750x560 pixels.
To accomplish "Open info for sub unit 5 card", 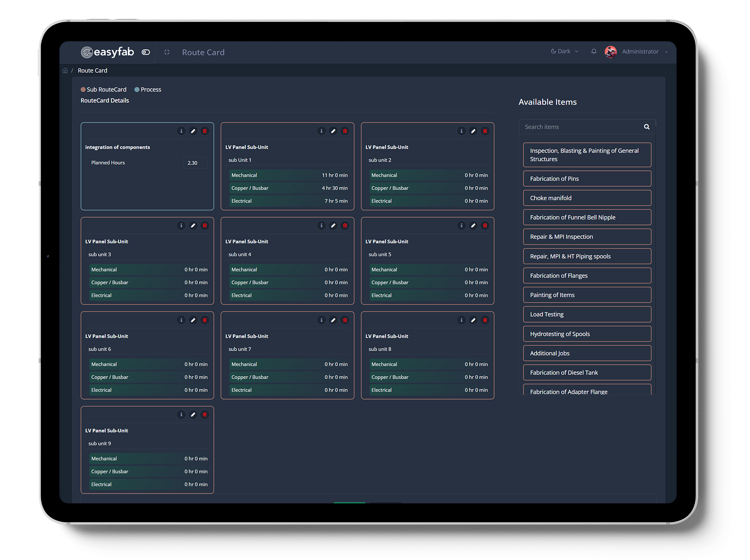I will [x=461, y=226].
